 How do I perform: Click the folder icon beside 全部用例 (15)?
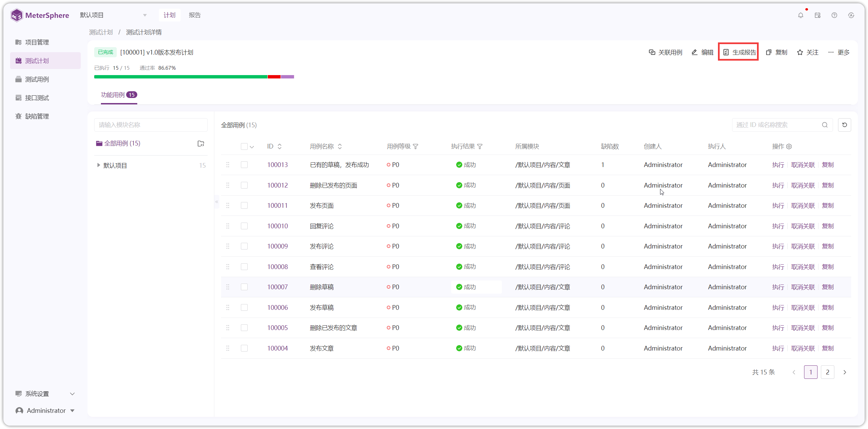pyautogui.click(x=201, y=144)
